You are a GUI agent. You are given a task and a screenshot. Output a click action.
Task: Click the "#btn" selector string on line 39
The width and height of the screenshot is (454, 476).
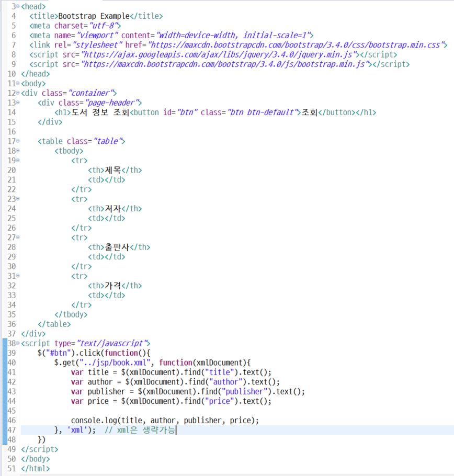(x=60, y=353)
